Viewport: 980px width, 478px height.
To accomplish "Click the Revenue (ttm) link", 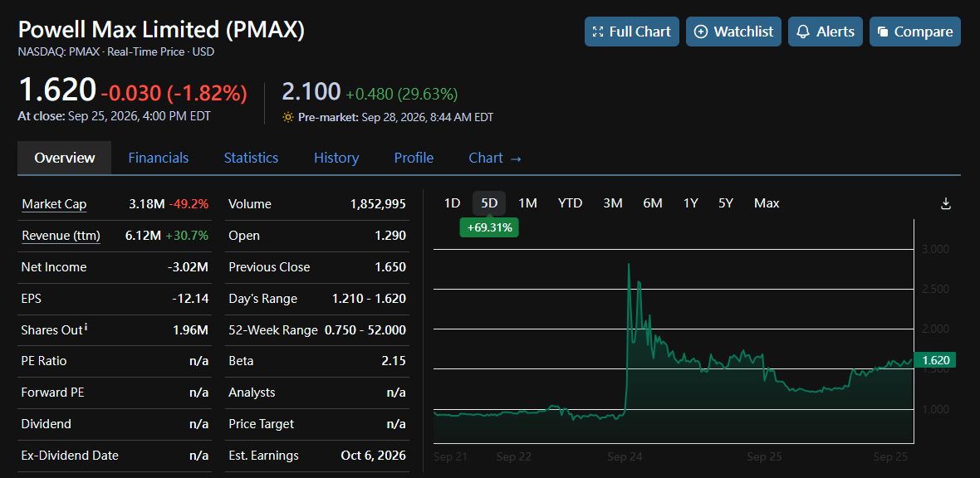I will 61,236.
